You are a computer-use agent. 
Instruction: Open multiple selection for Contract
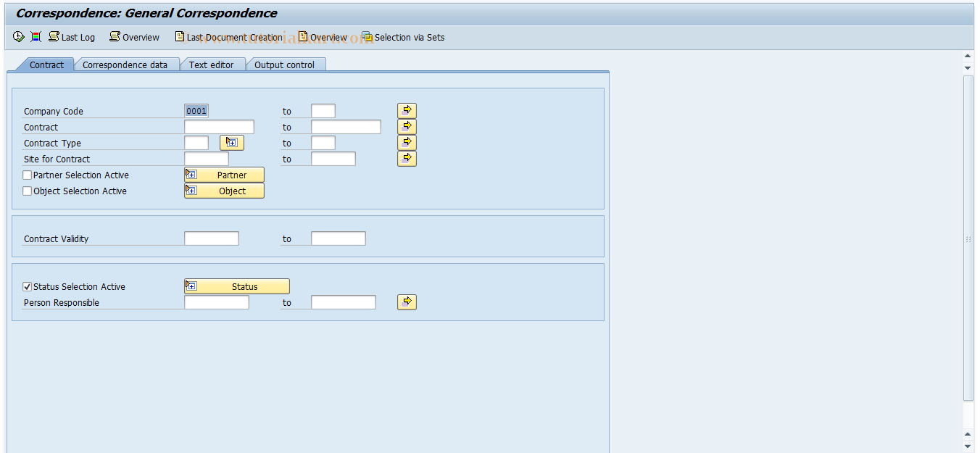click(407, 127)
